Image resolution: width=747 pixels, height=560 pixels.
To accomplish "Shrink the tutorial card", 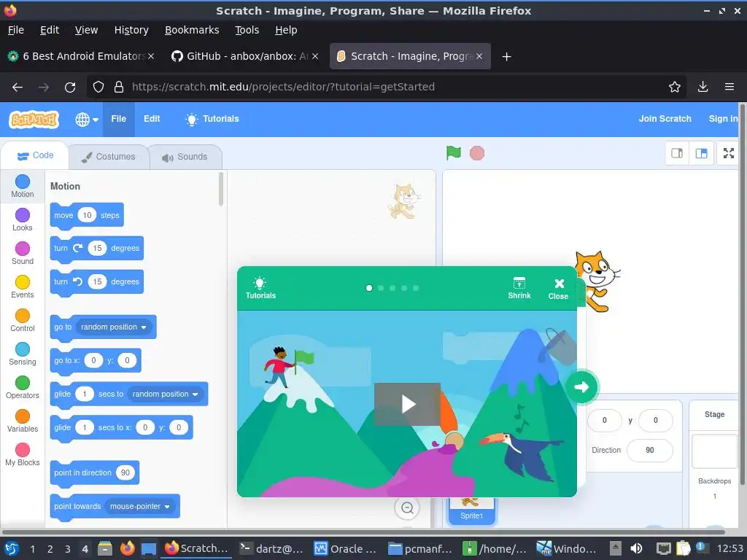I will click(519, 288).
